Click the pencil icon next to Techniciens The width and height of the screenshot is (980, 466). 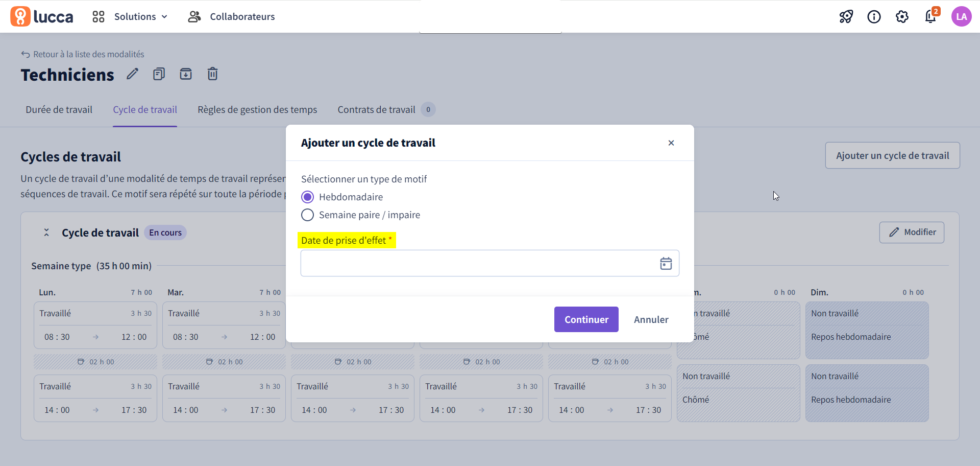click(x=133, y=74)
